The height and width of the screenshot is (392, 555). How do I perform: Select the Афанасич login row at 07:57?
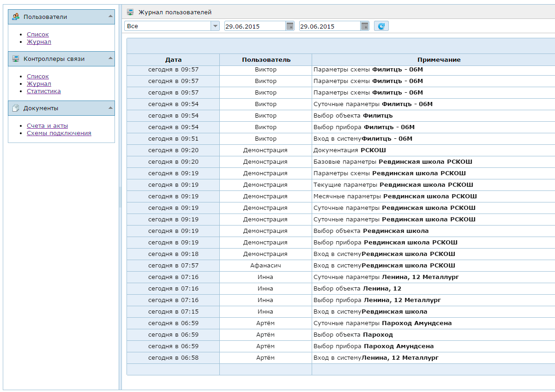[265, 266]
